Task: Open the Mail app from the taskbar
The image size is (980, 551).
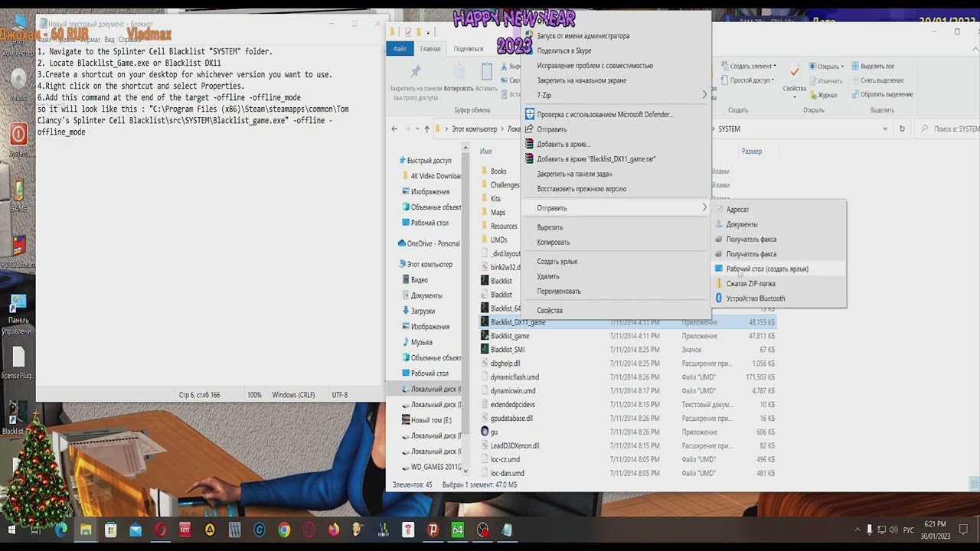Action: point(136,530)
